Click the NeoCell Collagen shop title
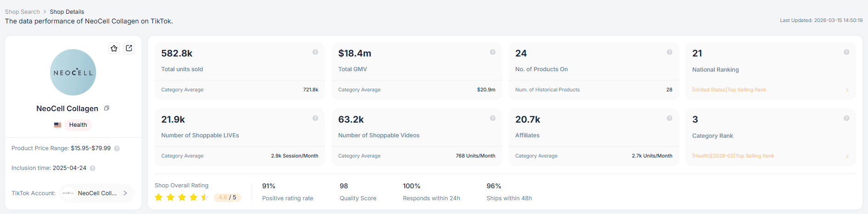Viewport: 868px width, 214px height. tap(67, 109)
